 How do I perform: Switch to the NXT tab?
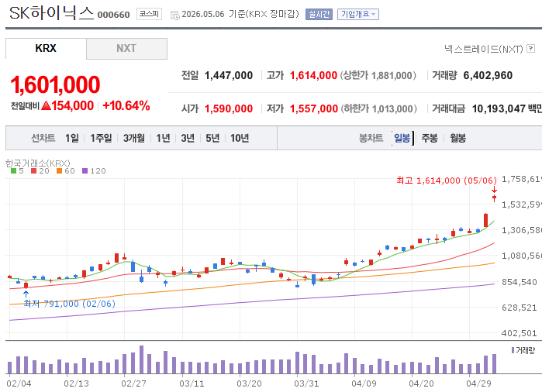(x=126, y=48)
